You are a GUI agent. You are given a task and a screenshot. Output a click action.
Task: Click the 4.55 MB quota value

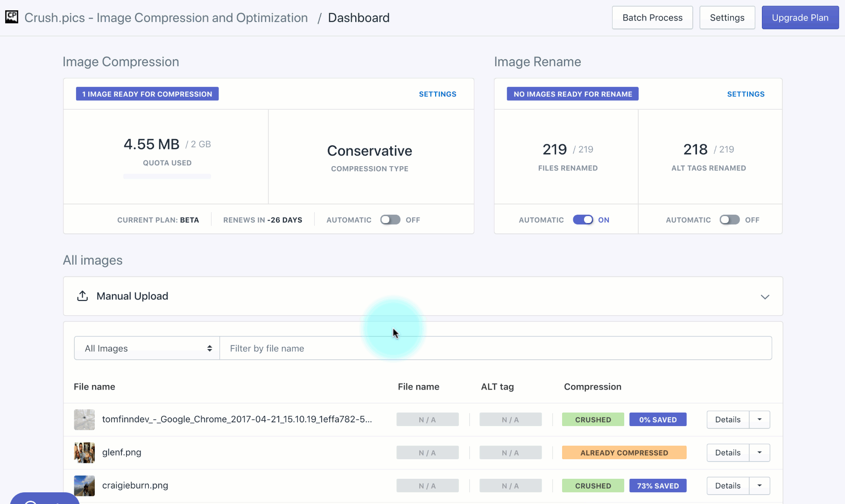coord(151,144)
